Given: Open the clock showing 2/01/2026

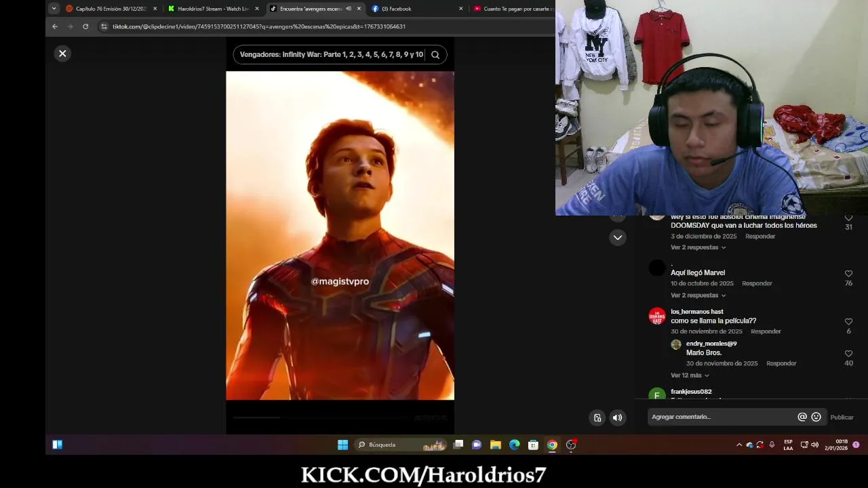Looking at the screenshot, I should coord(836,445).
